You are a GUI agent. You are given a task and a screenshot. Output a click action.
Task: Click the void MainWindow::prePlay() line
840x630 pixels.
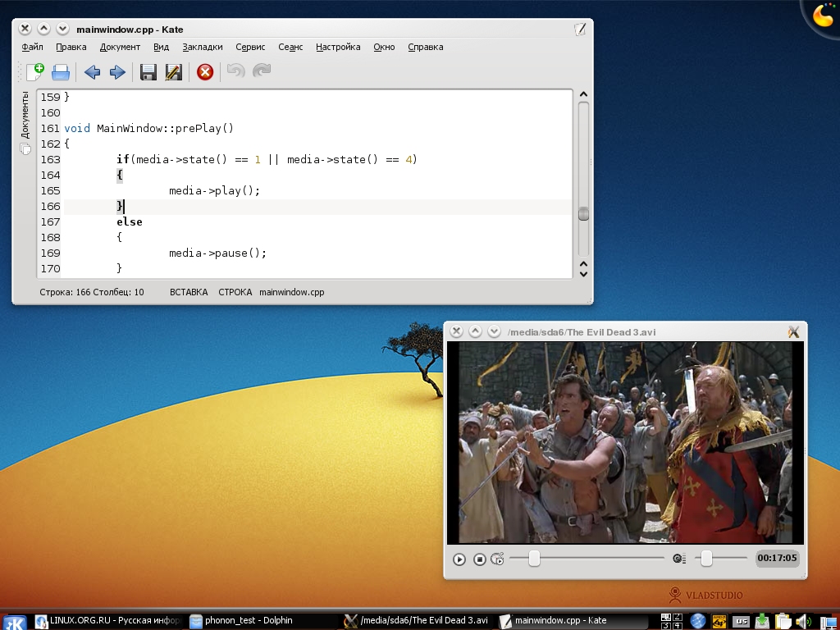(x=149, y=129)
